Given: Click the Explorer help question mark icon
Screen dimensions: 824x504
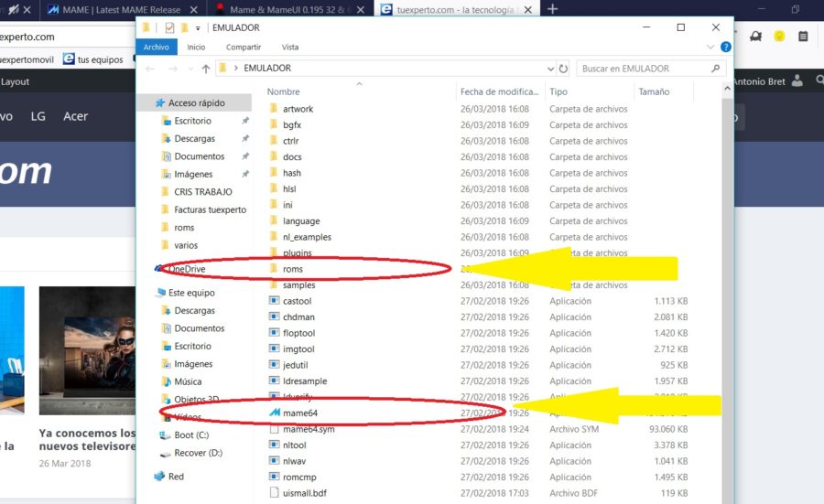Looking at the screenshot, I should (x=726, y=47).
